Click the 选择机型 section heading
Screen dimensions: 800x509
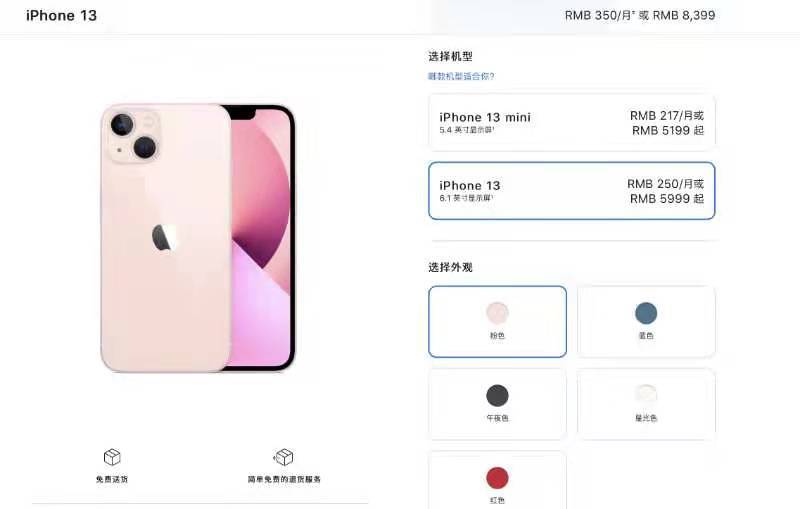click(x=451, y=56)
